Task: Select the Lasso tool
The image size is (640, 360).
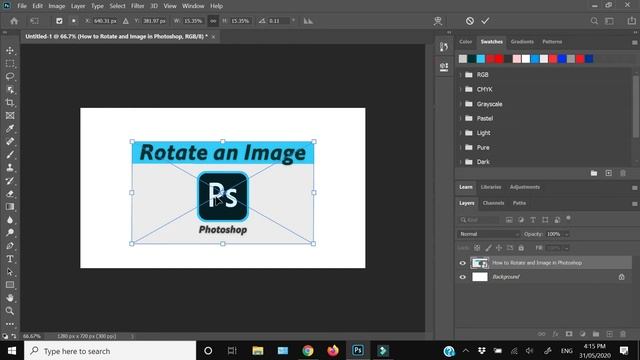Action: pyautogui.click(x=10, y=77)
